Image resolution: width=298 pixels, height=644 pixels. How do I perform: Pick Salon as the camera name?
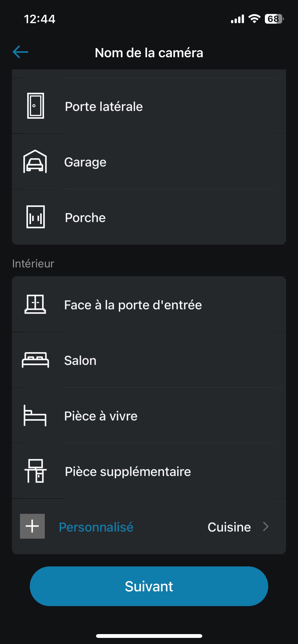(x=80, y=361)
